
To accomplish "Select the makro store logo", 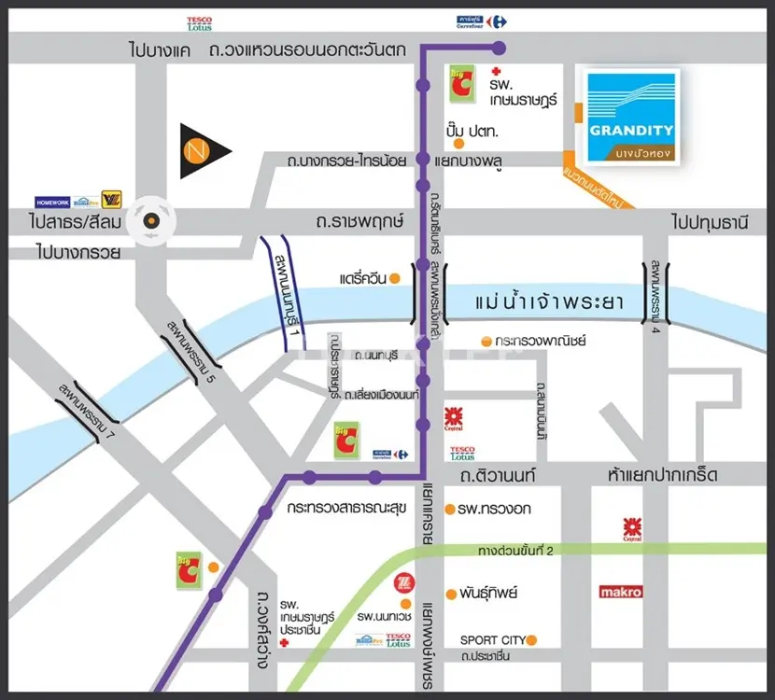I will pos(621,592).
